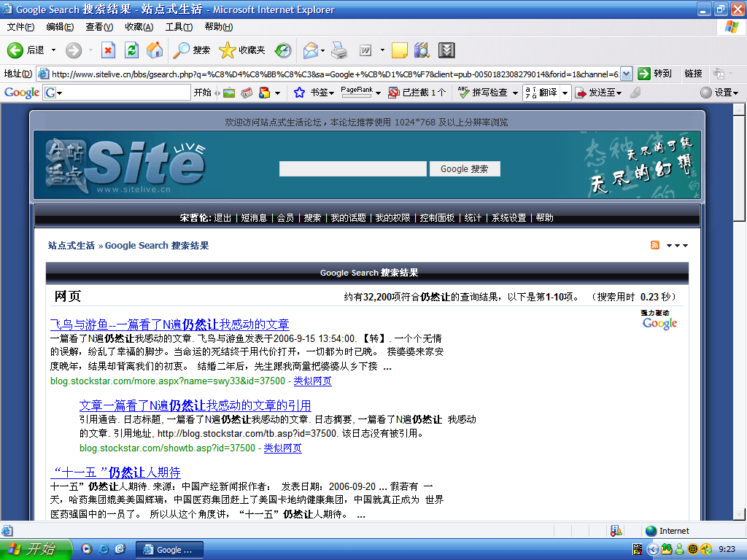Click the site header search input box

pyautogui.click(x=352, y=169)
